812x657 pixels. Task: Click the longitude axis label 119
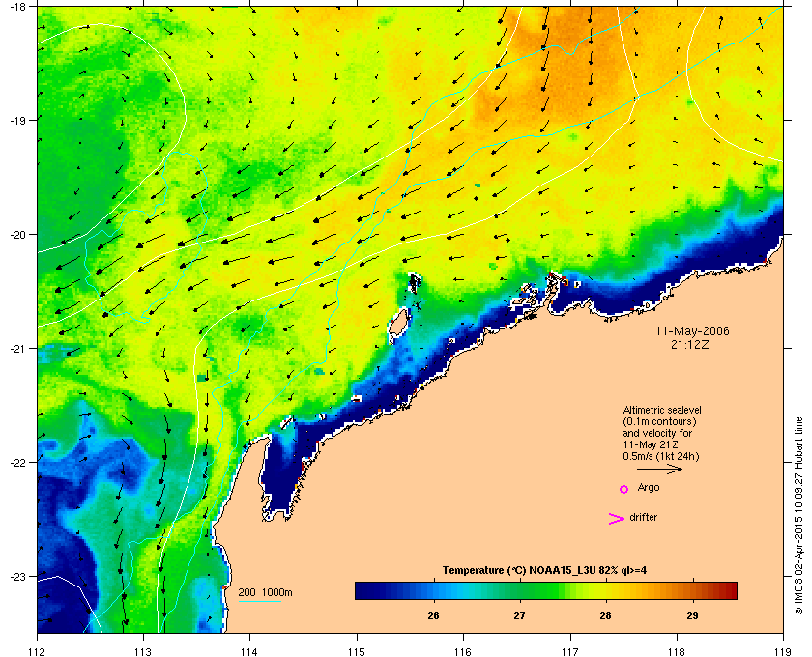[783, 652]
